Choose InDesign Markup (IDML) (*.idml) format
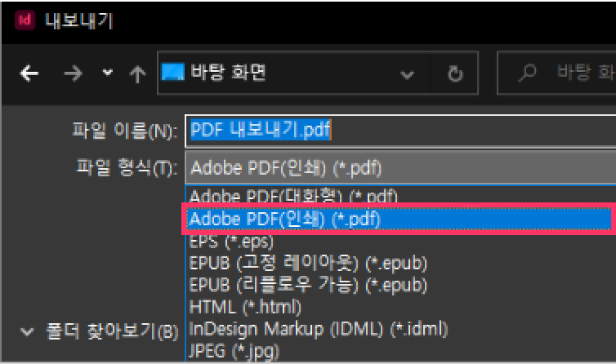This screenshot has height=364, width=616. click(x=400, y=330)
